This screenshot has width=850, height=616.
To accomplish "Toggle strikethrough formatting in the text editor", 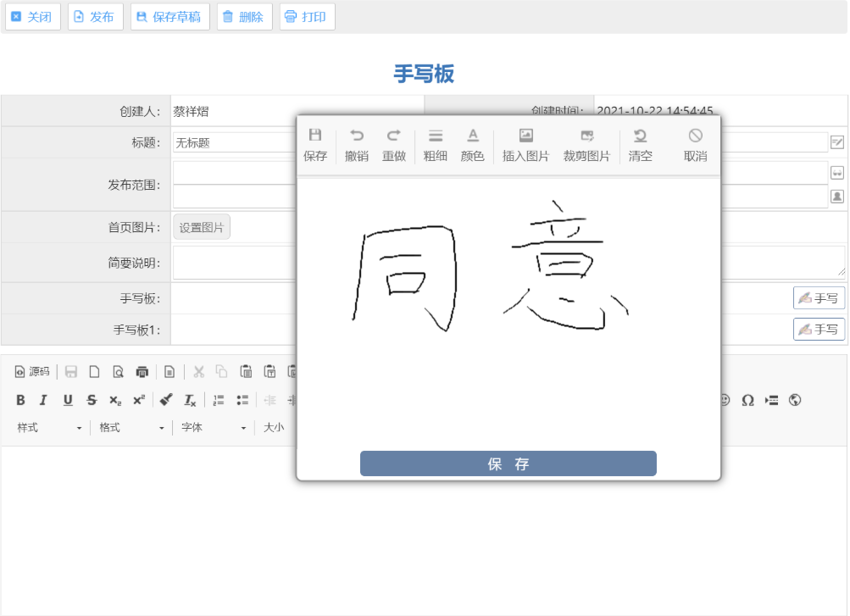I will (x=91, y=399).
